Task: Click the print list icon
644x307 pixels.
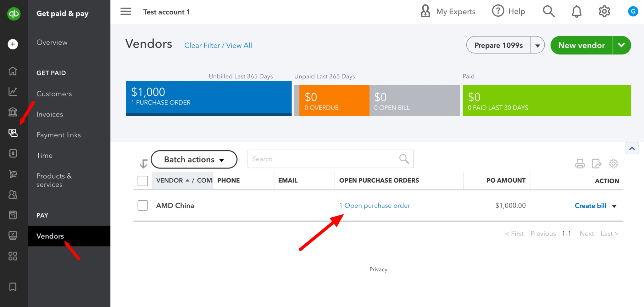Action: [x=580, y=164]
